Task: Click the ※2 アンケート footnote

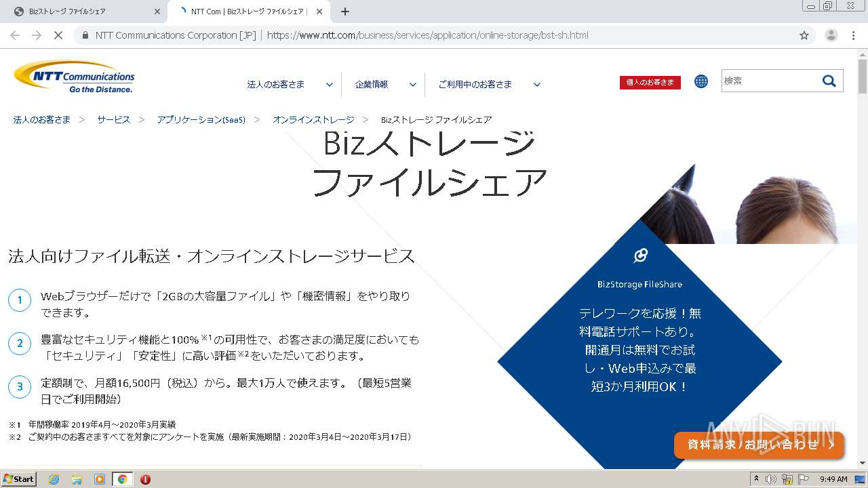Action: coord(210,437)
